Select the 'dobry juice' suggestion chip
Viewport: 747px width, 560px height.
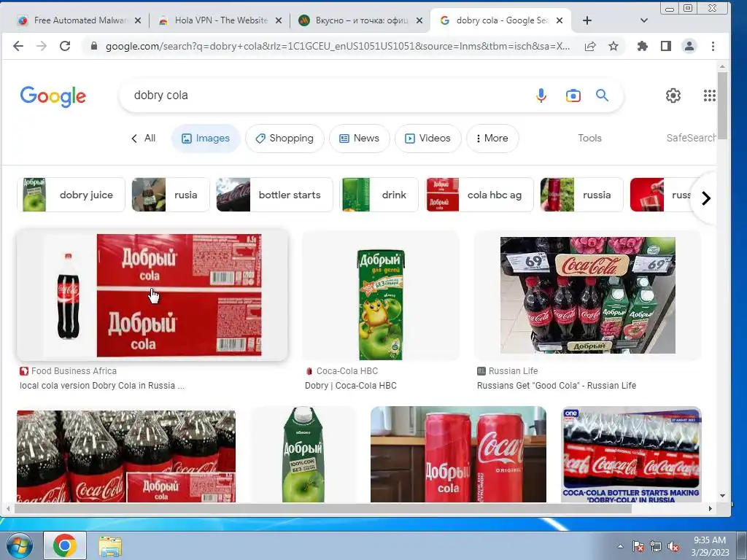point(71,195)
